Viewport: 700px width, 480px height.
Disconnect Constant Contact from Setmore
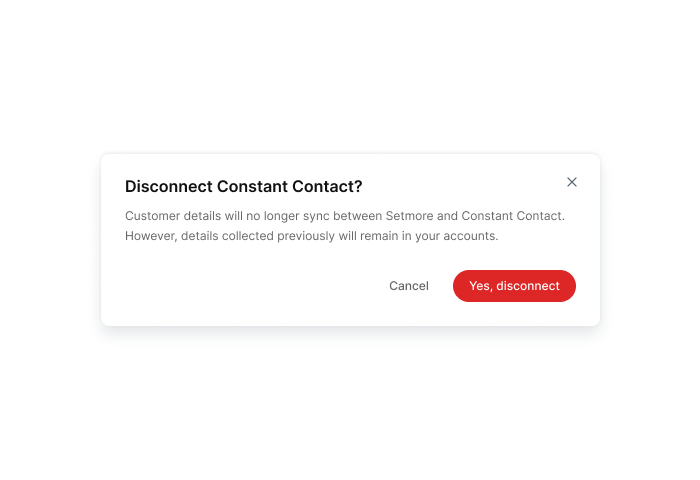(514, 286)
